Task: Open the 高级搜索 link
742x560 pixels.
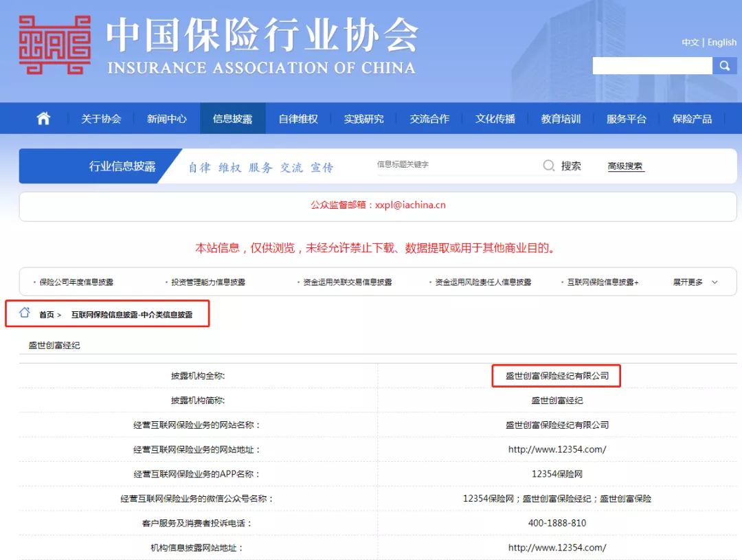Action: [625, 166]
